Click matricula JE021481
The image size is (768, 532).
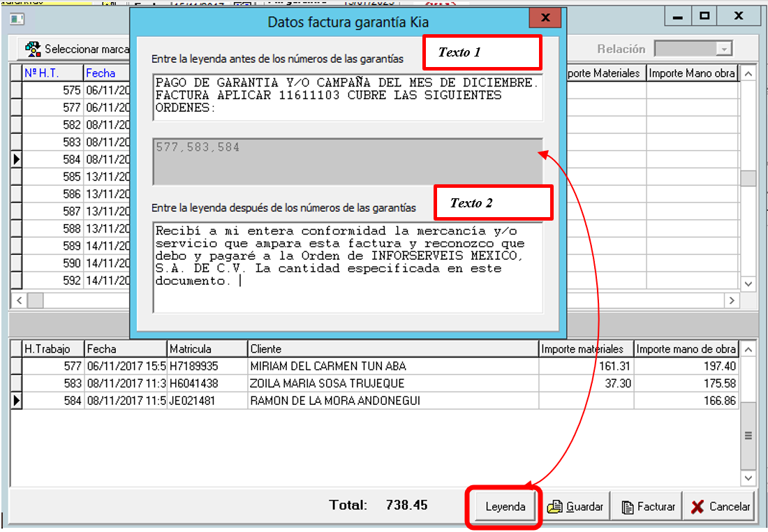tap(192, 401)
